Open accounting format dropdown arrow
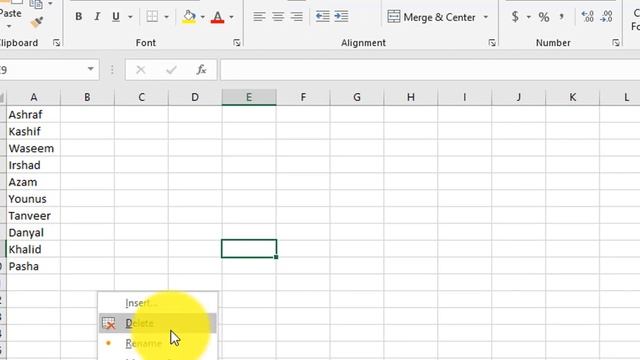Viewport: 640px width, 360px height. click(x=529, y=17)
